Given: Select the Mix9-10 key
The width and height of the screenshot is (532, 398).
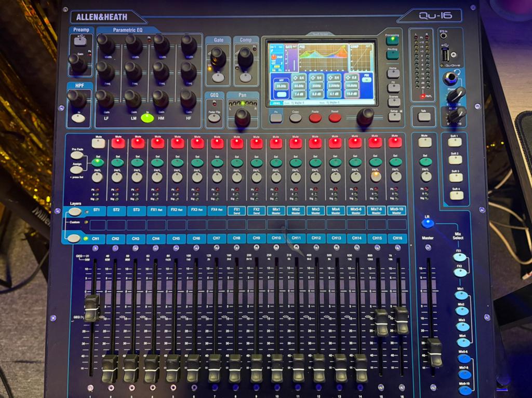Looking at the screenshot, I should pyautogui.click(x=465, y=390).
